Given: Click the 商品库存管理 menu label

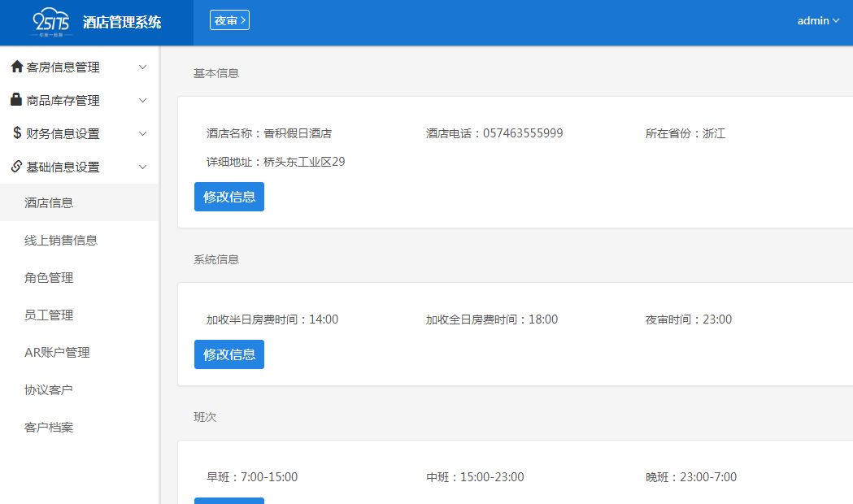Looking at the screenshot, I should click(63, 101).
